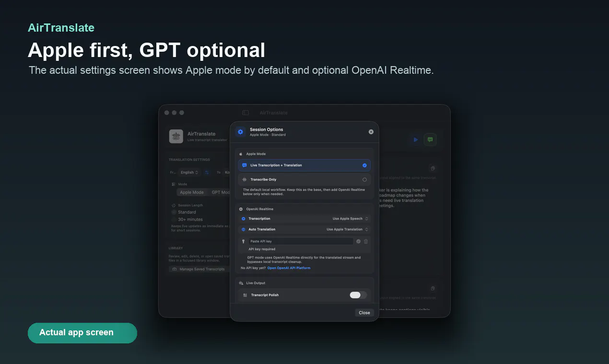
Task: Open the Use Apple Speech dropdown
Action: [x=351, y=219]
